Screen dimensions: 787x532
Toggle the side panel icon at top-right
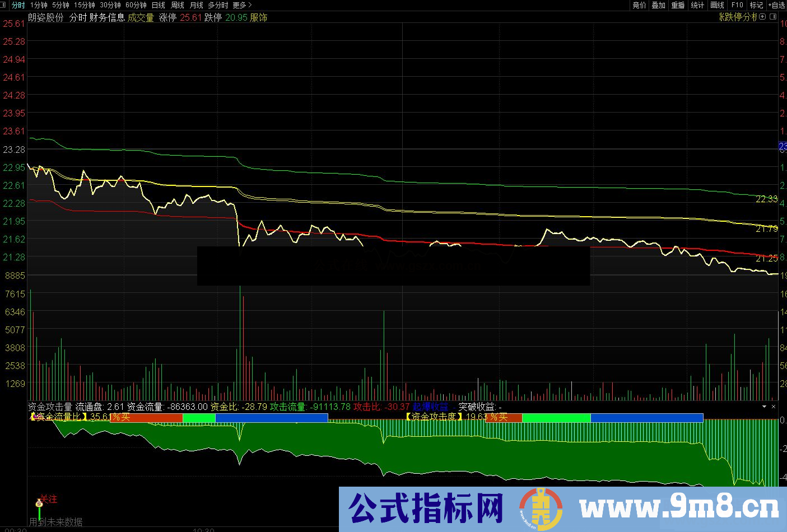click(774, 17)
